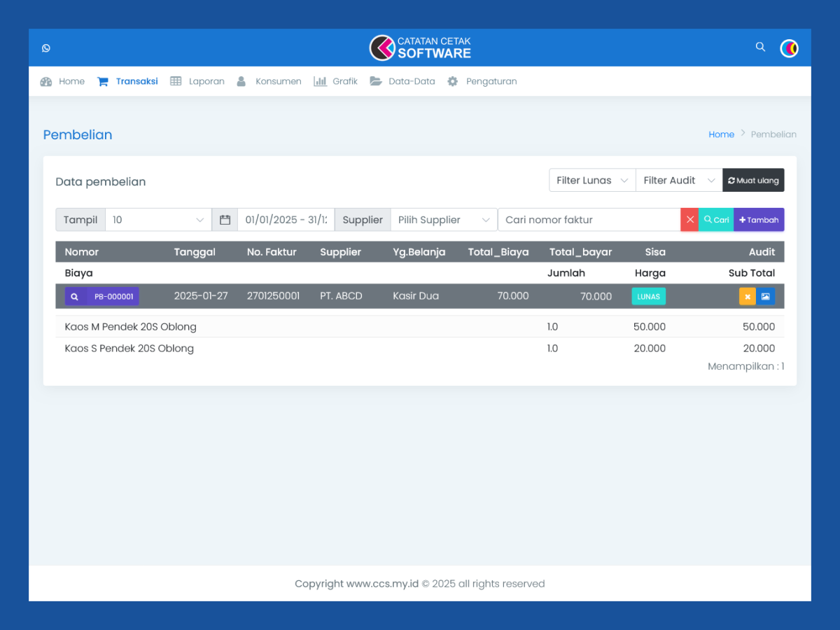Select Kaos S Pendek 20S Oblong row

[x=420, y=349]
